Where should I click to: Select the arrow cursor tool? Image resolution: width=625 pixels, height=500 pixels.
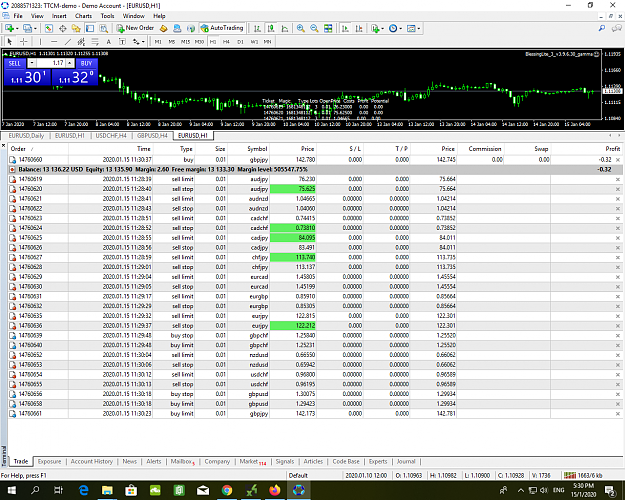pos(10,41)
